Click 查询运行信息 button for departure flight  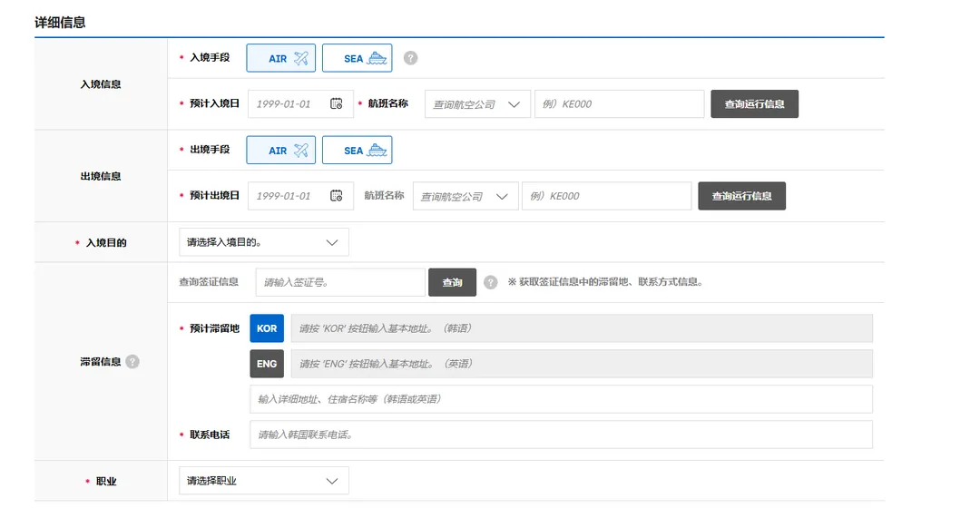742,196
